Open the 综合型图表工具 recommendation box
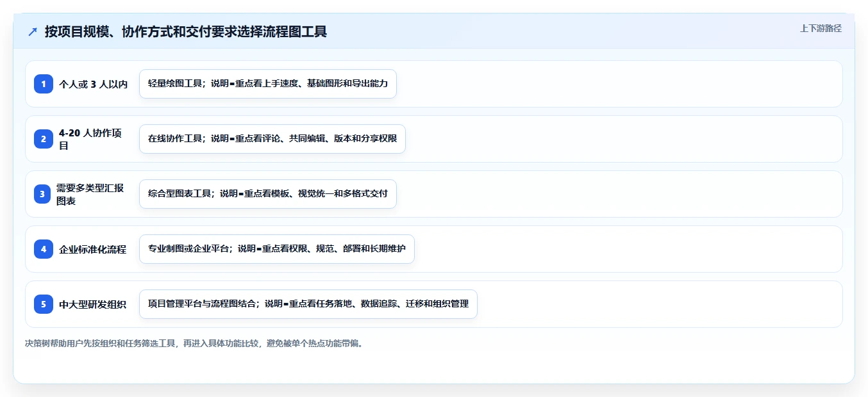The image size is (868, 397). (268, 194)
